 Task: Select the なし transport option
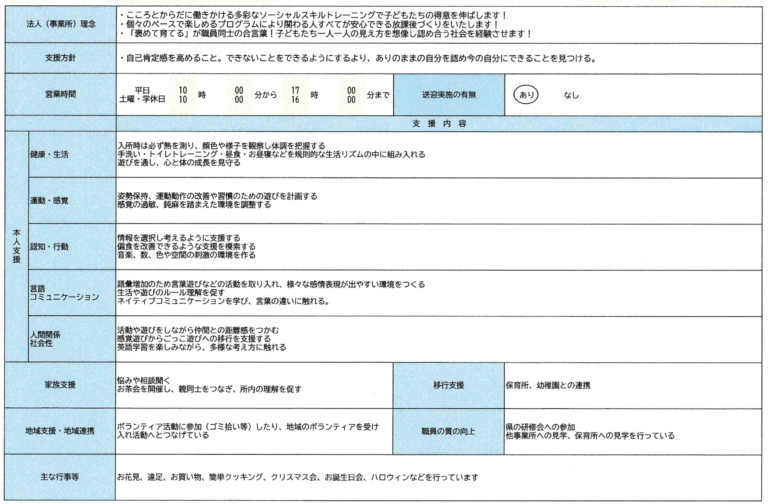(571, 94)
